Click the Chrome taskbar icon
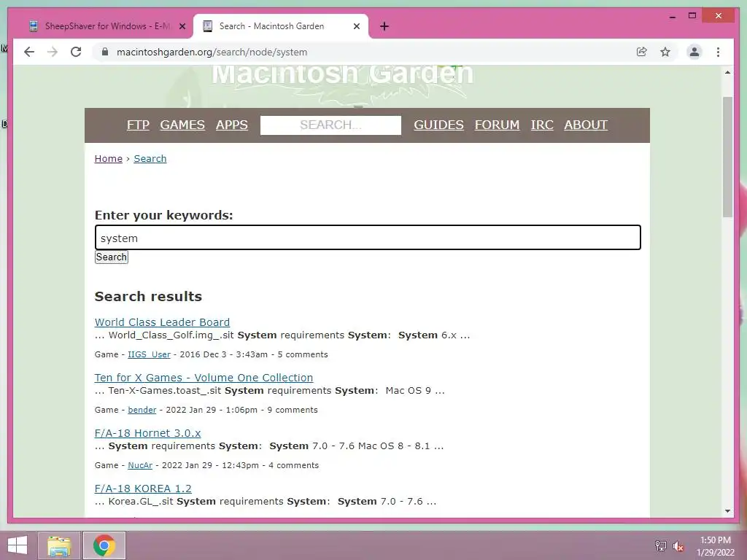Screen dimensions: 747x560 point(104,545)
